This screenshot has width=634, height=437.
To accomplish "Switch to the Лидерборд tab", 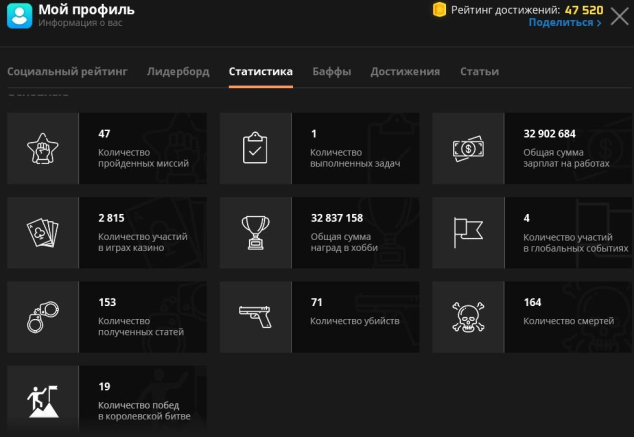I will pos(178,72).
